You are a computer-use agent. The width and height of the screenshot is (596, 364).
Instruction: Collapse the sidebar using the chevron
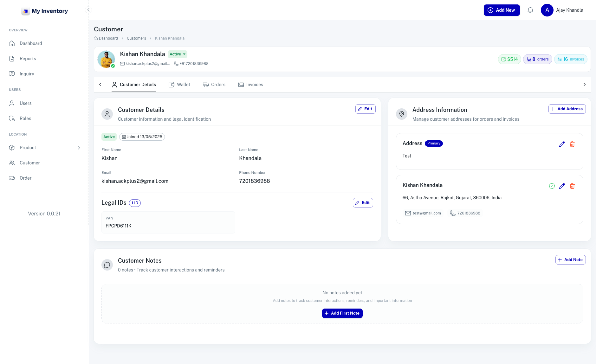pos(88,10)
